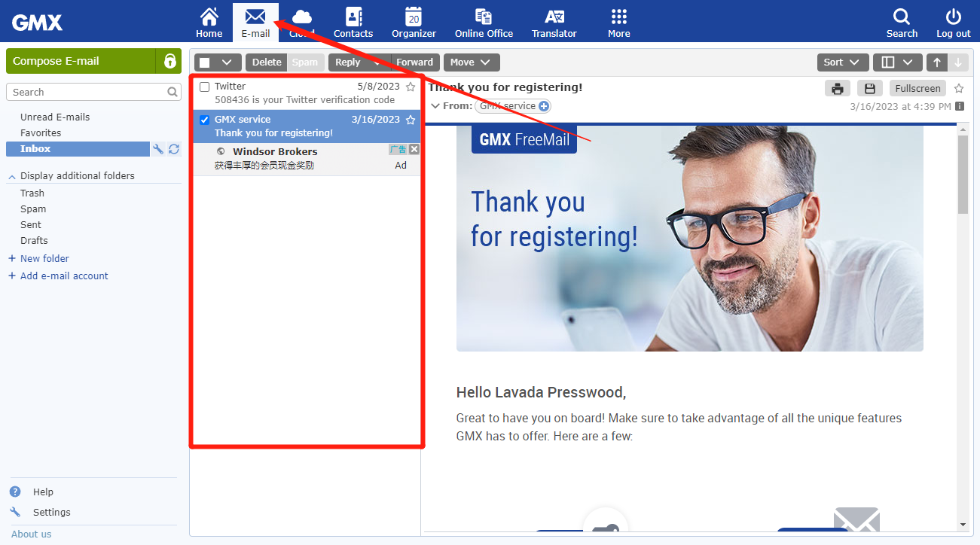This screenshot has height=545, width=980.
Task: Open the Organizer calendar icon
Action: (x=414, y=17)
